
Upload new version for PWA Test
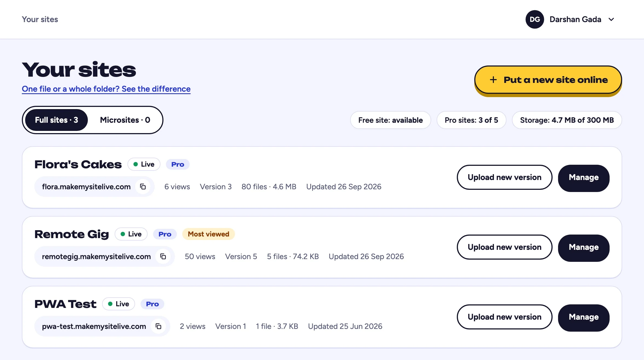click(x=505, y=317)
